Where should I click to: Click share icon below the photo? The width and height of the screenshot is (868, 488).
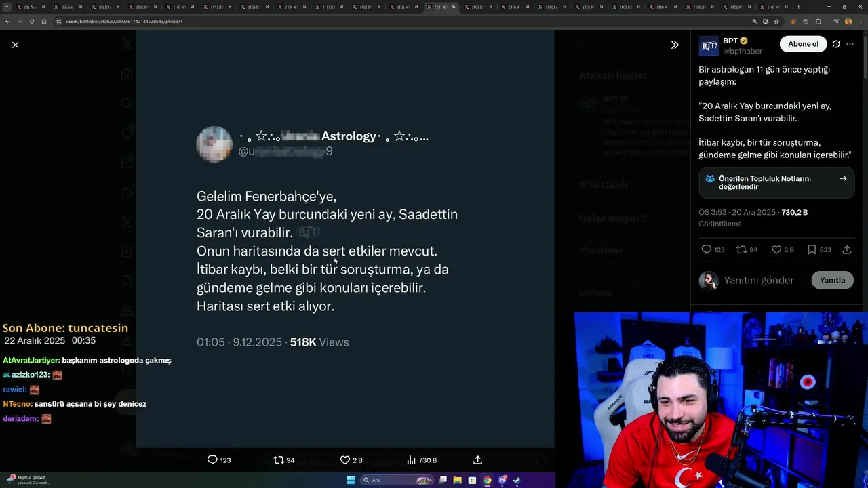(477, 460)
